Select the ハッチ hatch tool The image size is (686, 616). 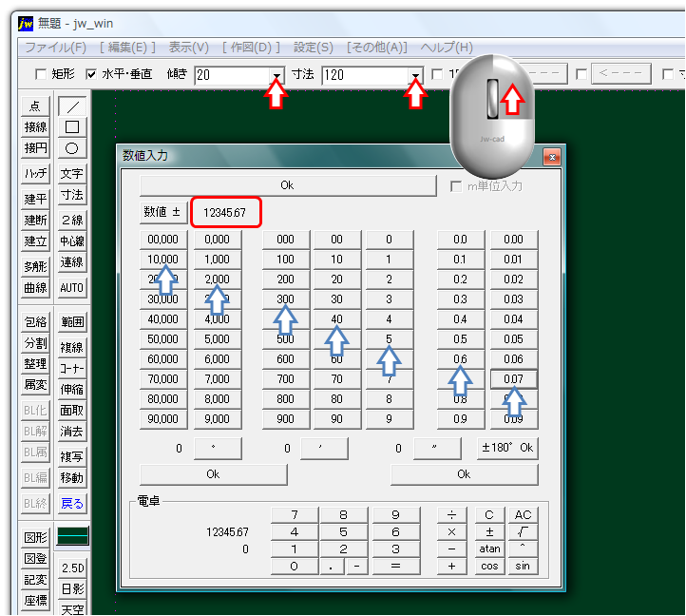[x=36, y=173]
